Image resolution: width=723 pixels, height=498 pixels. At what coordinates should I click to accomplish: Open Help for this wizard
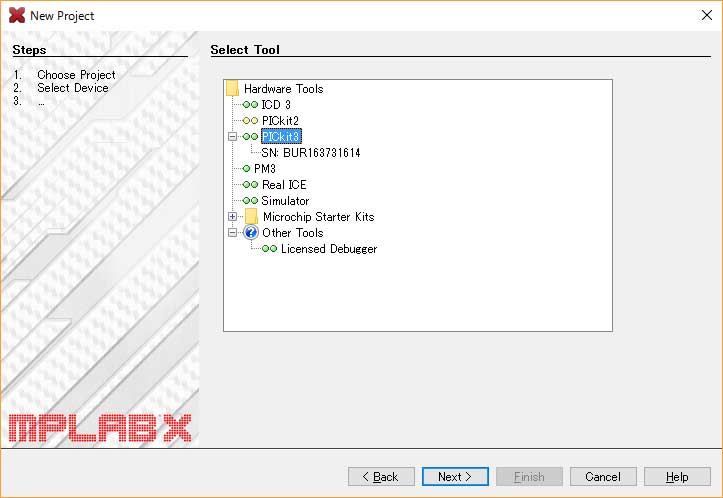pos(677,476)
